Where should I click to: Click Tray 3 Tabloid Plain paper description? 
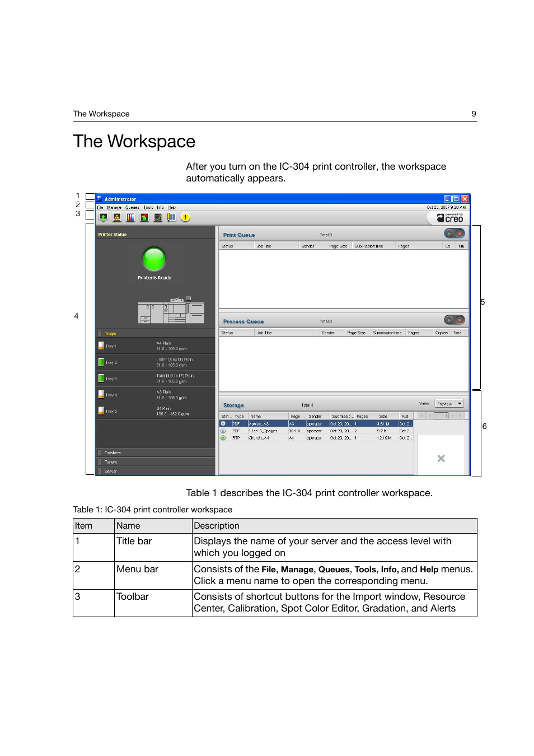(x=175, y=379)
